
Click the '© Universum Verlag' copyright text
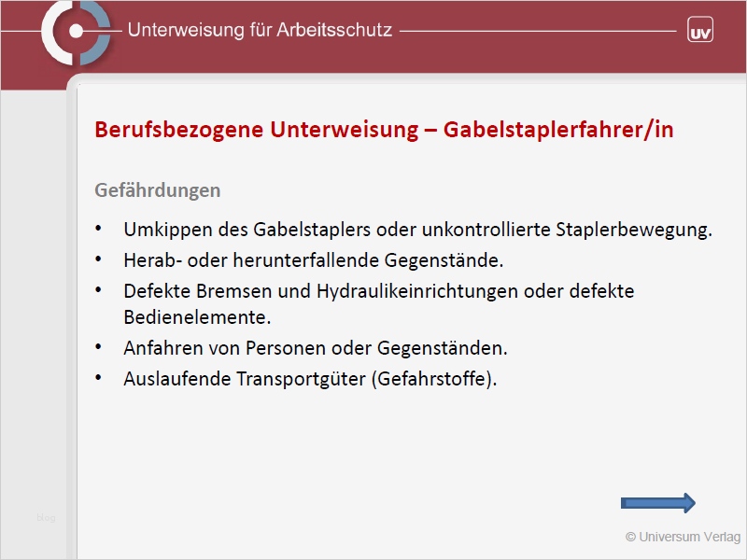point(683,537)
